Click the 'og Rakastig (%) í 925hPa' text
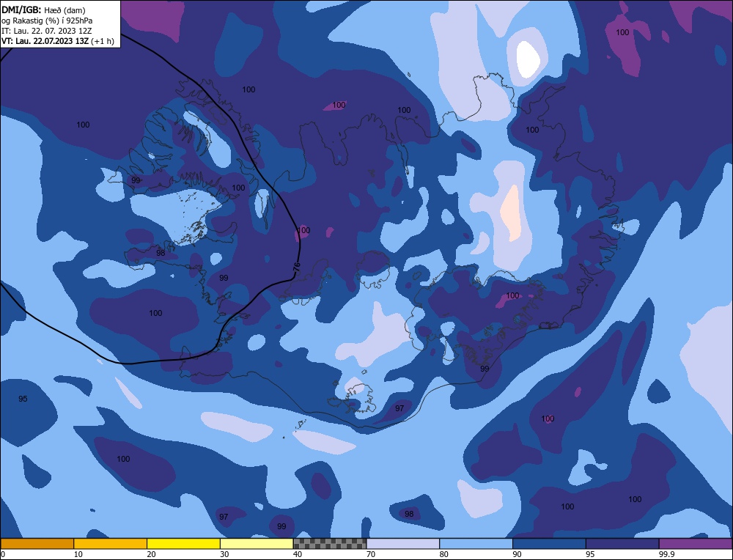The width and height of the screenshot is (733, 560). pos(47,21)
